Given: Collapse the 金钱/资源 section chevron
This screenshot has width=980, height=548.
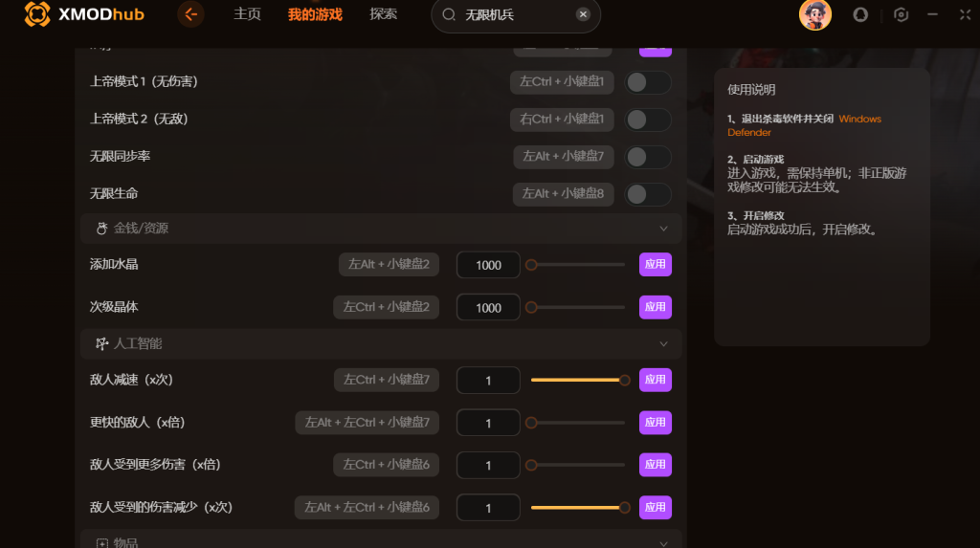Looking at the screenshot, I should pyautogui.click(x=663, y=229).
